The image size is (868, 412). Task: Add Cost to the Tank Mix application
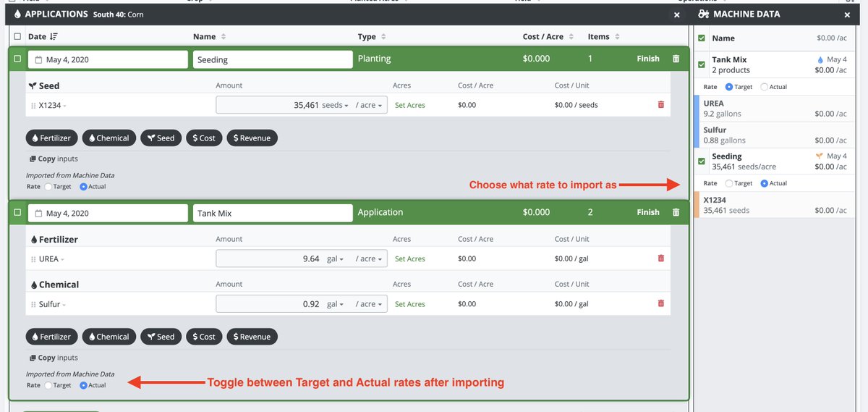tap(204, 337)
